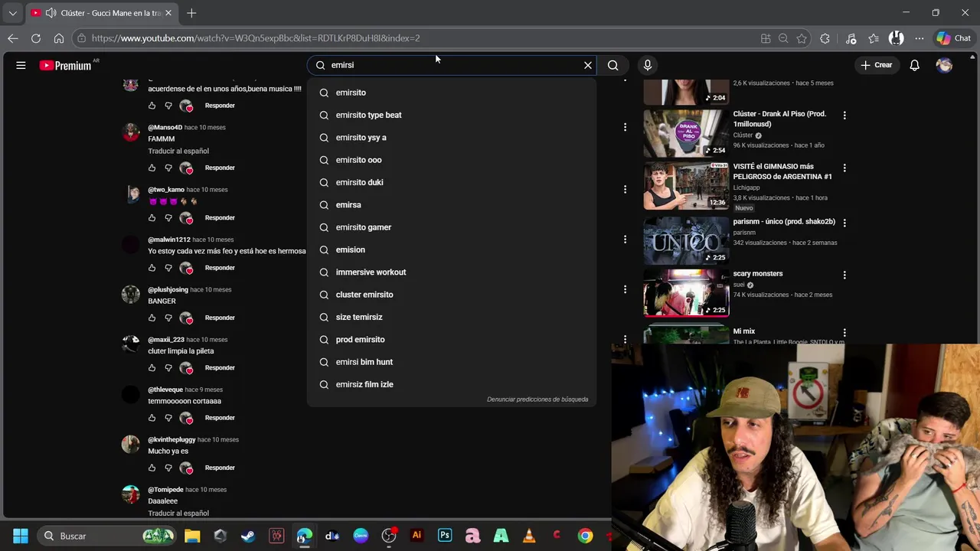Viewport: 980px width, 551px height.
Task: Click 'Denunciar predicciones de búsqueda' link
Action: [537, 399]
